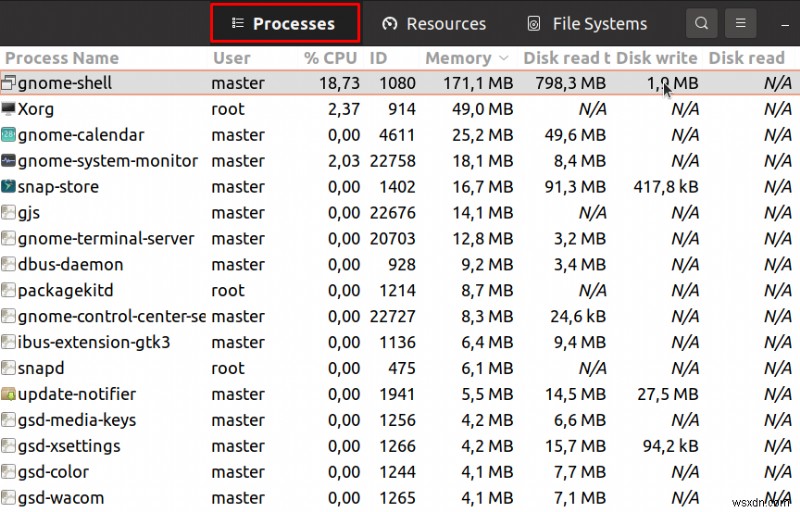Click CPU value 18,73 for gnome-shell

[339, 83]
